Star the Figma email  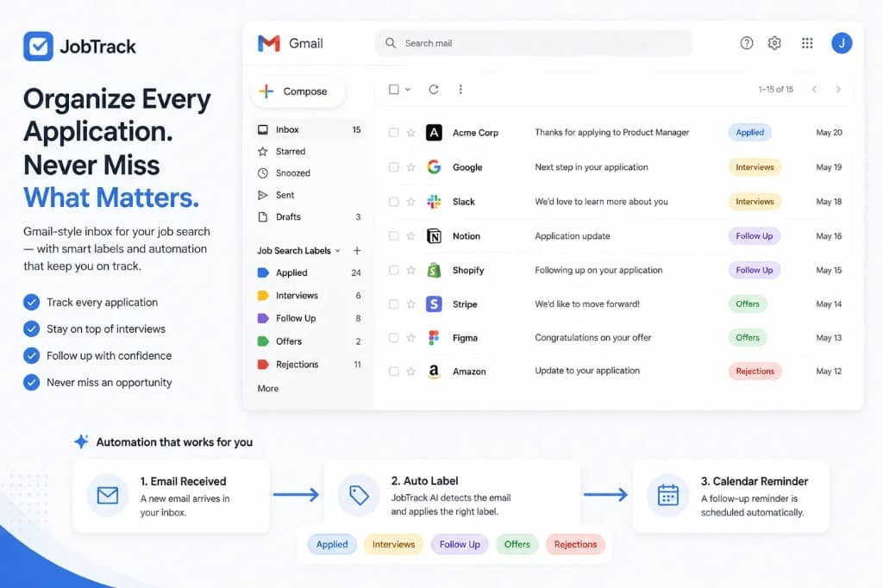tap(411, 338)
